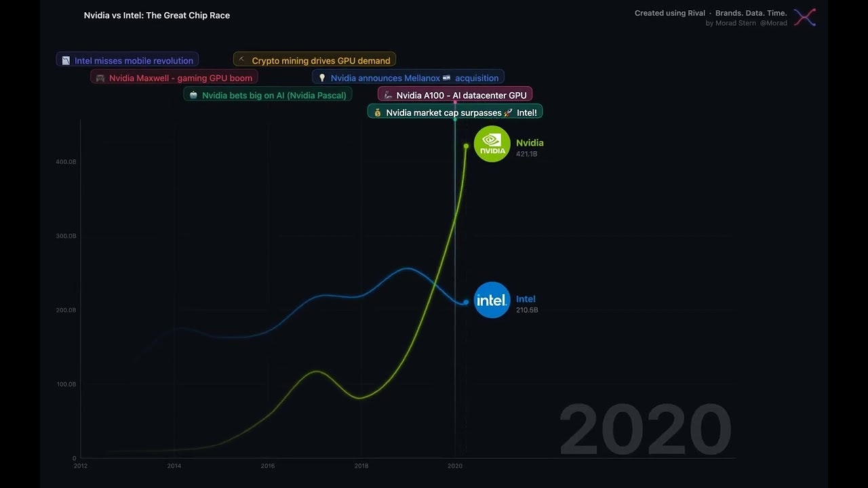Click the 2020 x-axis label
Screen dimensions: 868x488
click(455, 466)
